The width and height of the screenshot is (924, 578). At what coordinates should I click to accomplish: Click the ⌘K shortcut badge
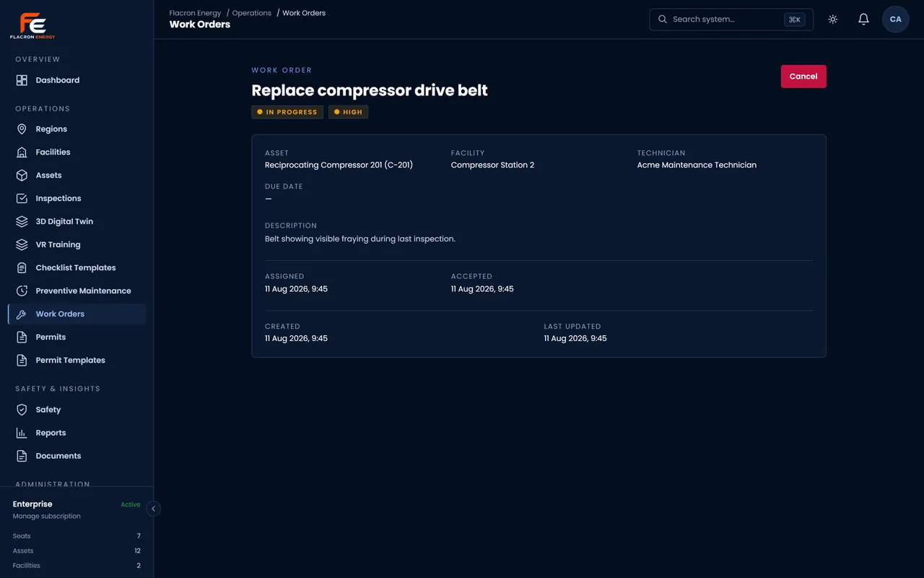coord(795,20)
